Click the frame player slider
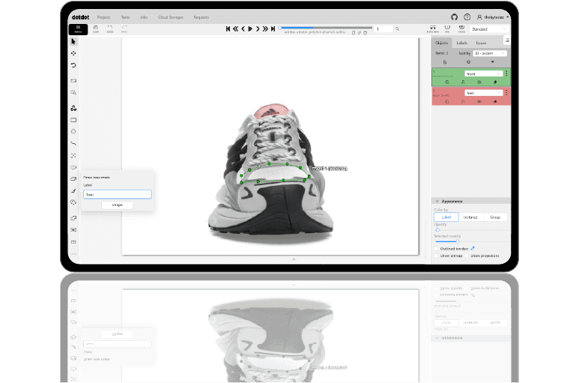 (326, 28)
